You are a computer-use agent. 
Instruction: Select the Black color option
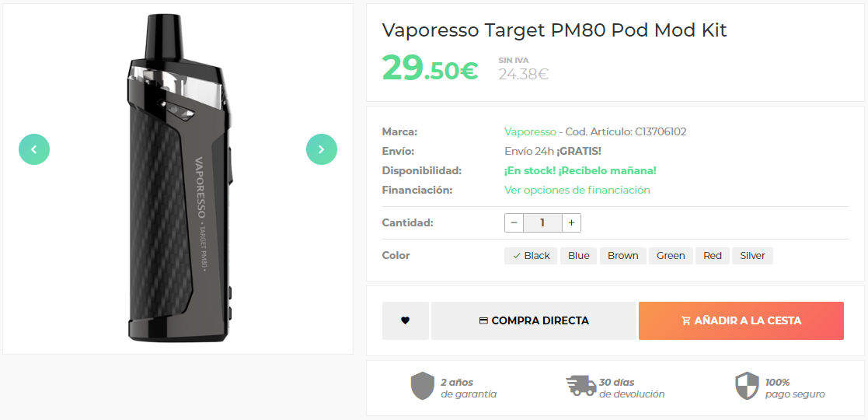pyautogui.click(x=531, y=256)
